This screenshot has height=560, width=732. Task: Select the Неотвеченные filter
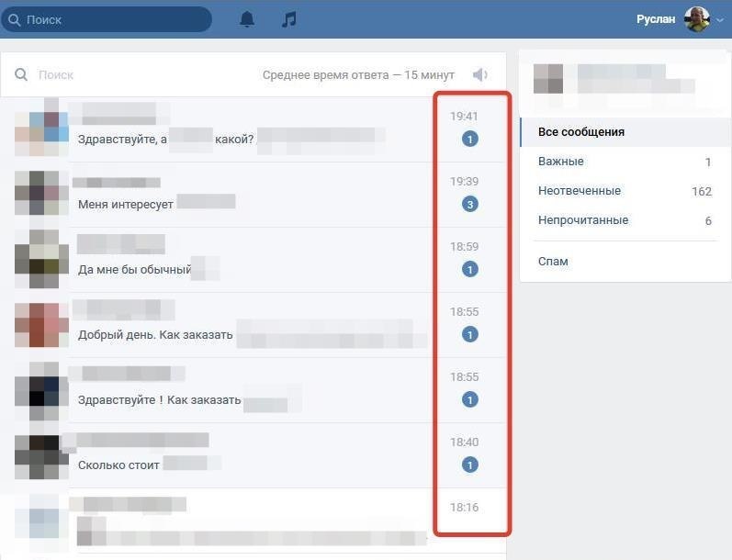(625, 191)
